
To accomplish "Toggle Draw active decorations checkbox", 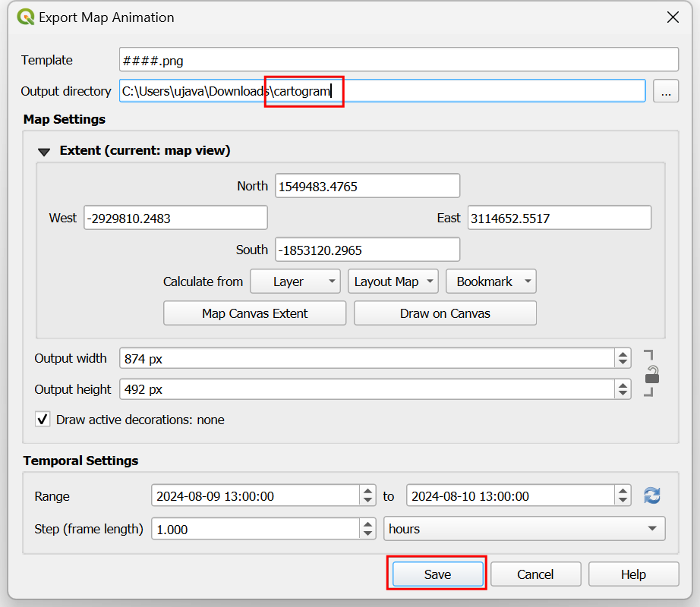I will click(43, 420).
